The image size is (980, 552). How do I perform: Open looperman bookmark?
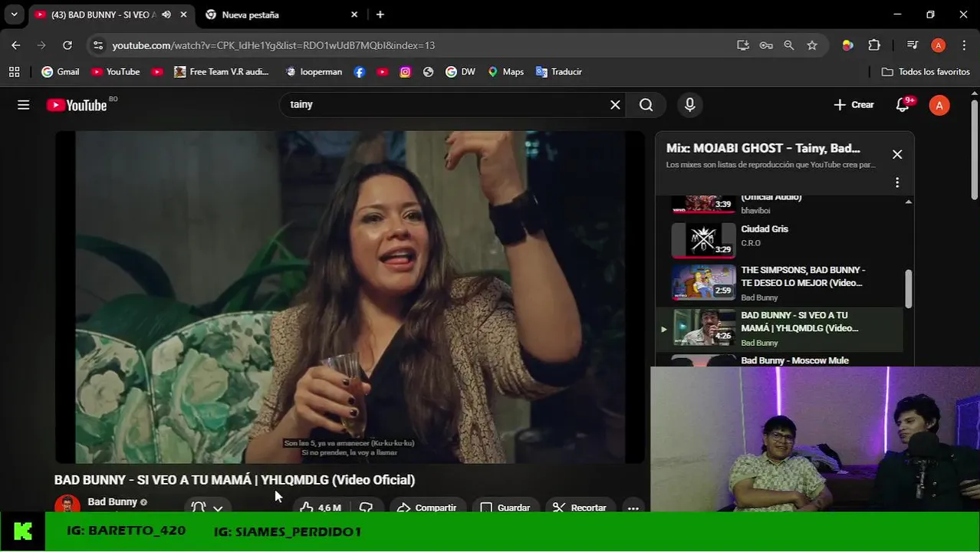(314, 71)
